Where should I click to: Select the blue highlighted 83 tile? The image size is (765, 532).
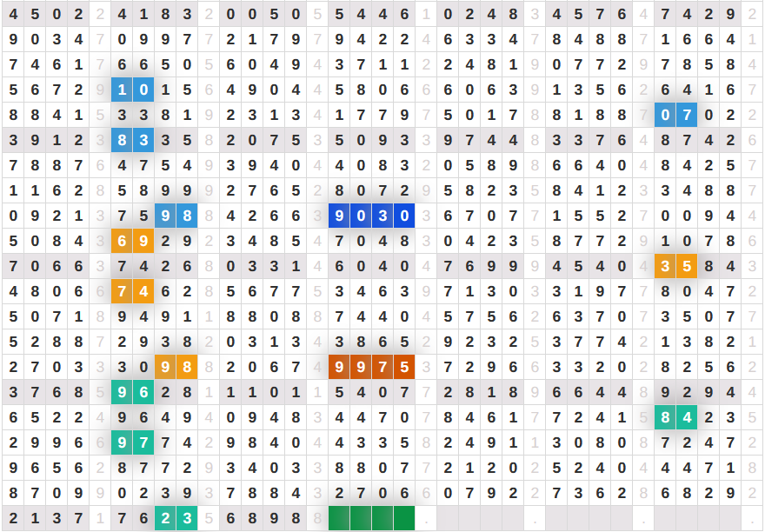[133, 140]
